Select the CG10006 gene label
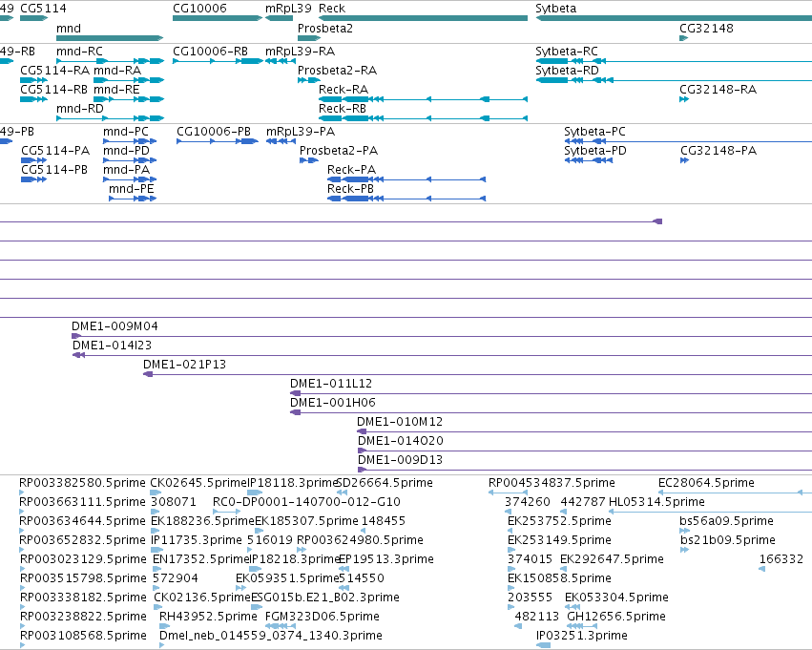 [199, 9]
